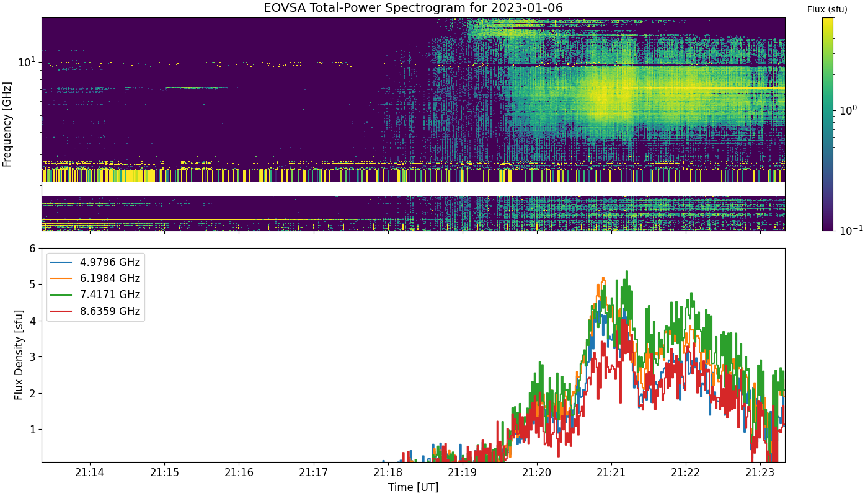Click the EOVSA Total-Power Spectrogram title
Screen dimensions: 868x496
tap(413, 8)
